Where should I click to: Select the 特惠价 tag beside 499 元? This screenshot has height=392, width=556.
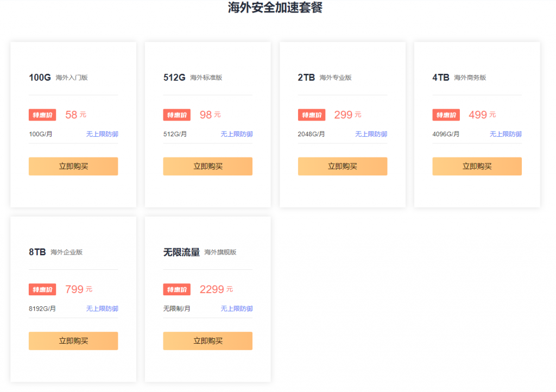[x=446, y=115]
